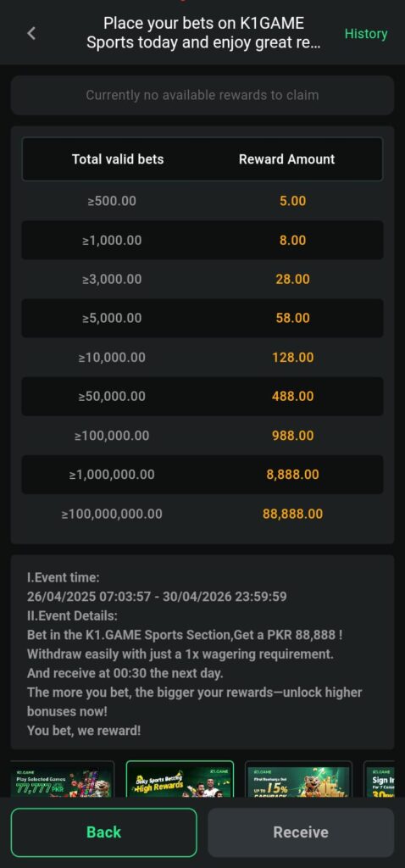This screenshot has width=405, height=868.
Task: Open the History link
Action: click(x=366, y=34)
